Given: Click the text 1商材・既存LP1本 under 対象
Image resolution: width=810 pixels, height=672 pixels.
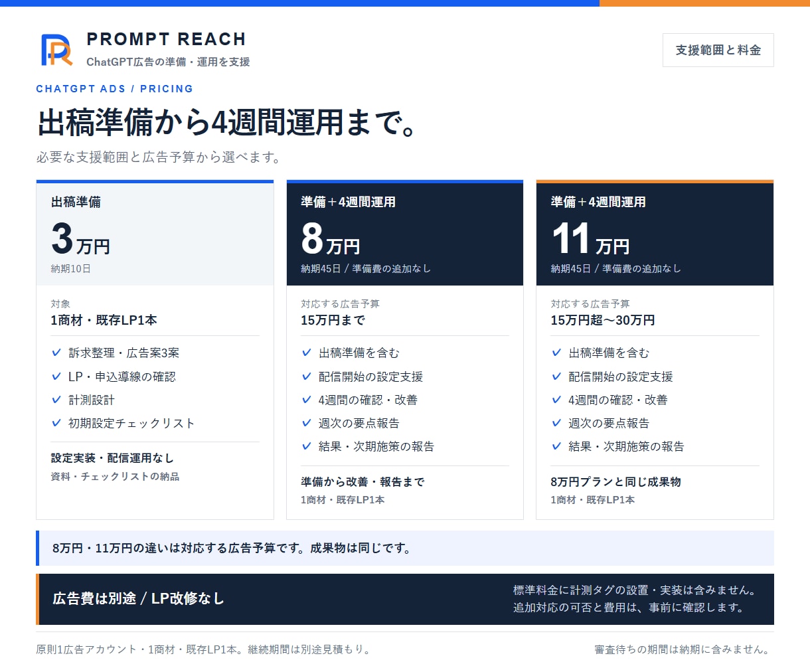Looking at the screenshot, I should point(104,320).
